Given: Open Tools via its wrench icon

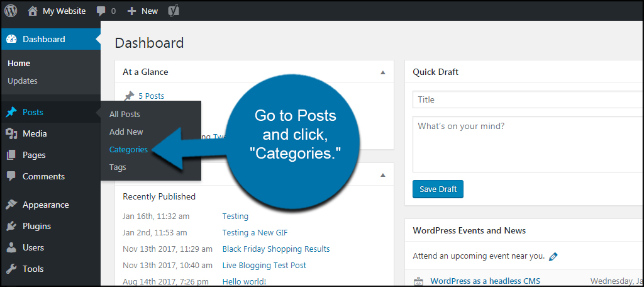Looking at the screenshot, I should tap(11, 269).
